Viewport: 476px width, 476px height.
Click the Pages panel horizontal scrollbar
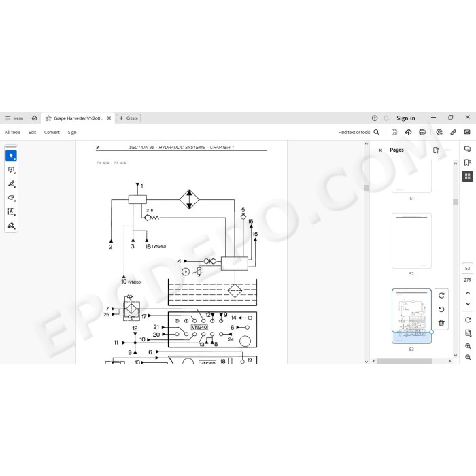point(404,361)
